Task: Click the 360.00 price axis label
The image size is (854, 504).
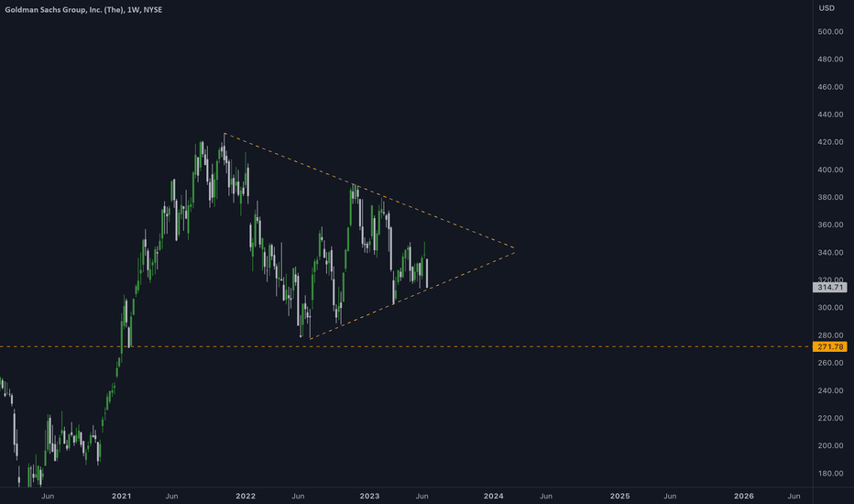Action: click(830, 225)
